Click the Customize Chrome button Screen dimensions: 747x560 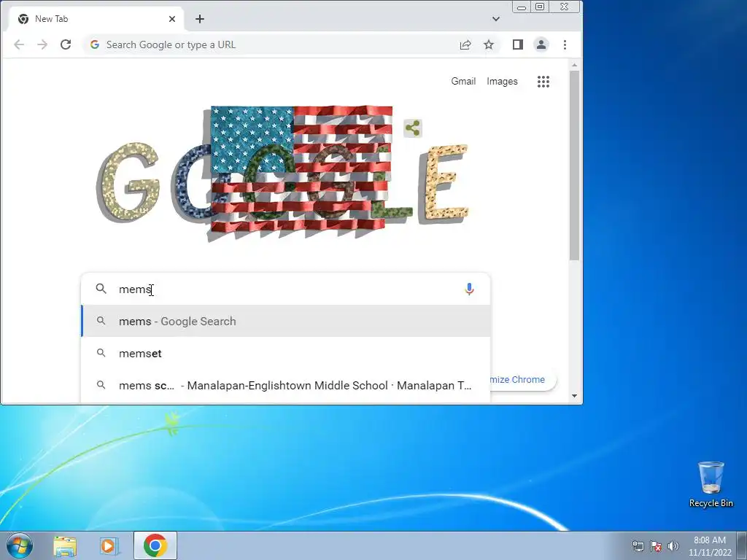523,379
